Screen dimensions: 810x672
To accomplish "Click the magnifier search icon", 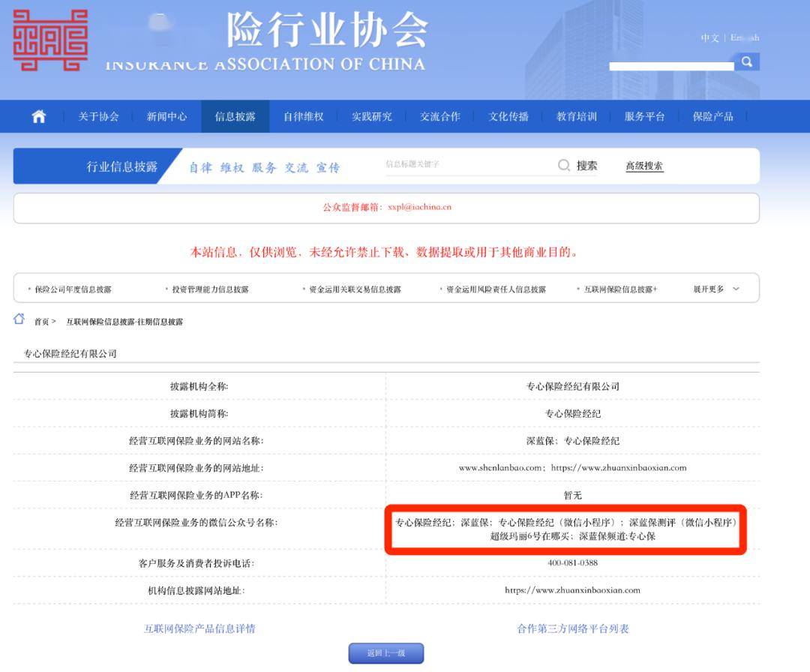I will [x=747, y=62].
